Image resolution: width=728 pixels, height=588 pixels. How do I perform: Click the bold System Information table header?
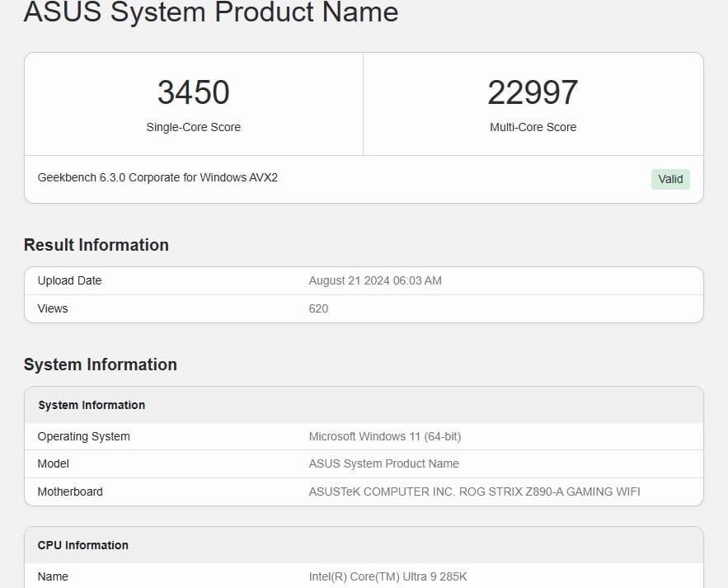pos(92,405)
